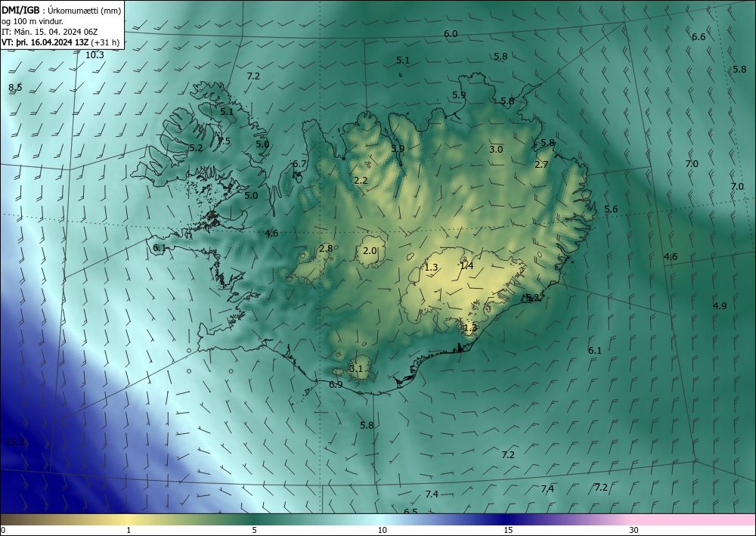Select the color scale label '30'
Viewport: 756px width, 536px height.
[634, 531]
